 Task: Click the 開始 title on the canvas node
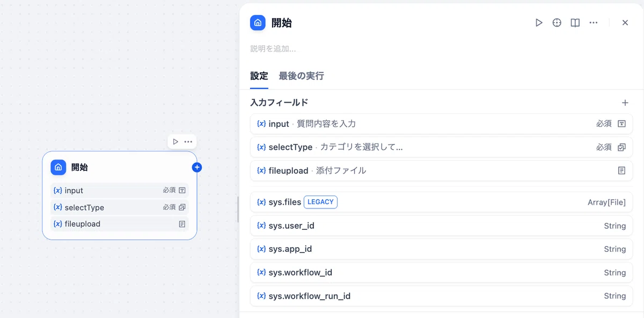tap(79, 167)
